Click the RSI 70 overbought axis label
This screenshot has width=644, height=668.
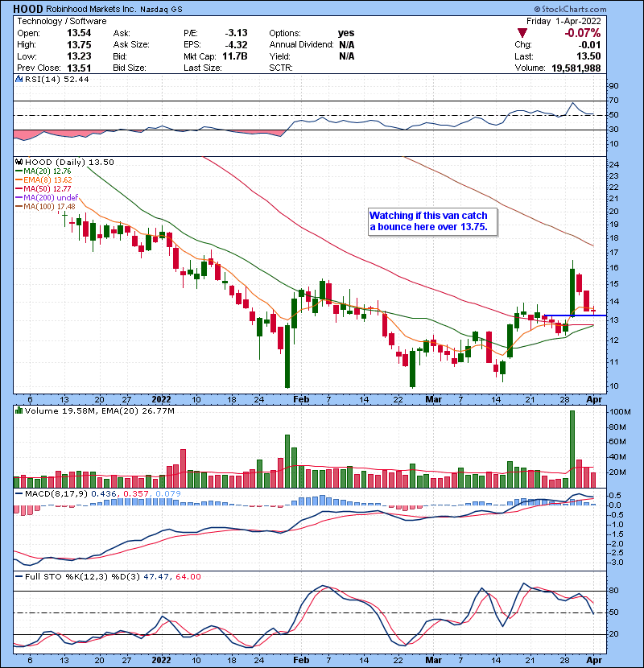tap(613, 100)
